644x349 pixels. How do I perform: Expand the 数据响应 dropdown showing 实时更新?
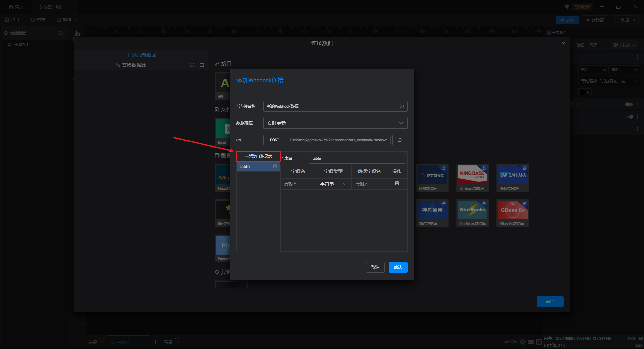pos(335,123)
